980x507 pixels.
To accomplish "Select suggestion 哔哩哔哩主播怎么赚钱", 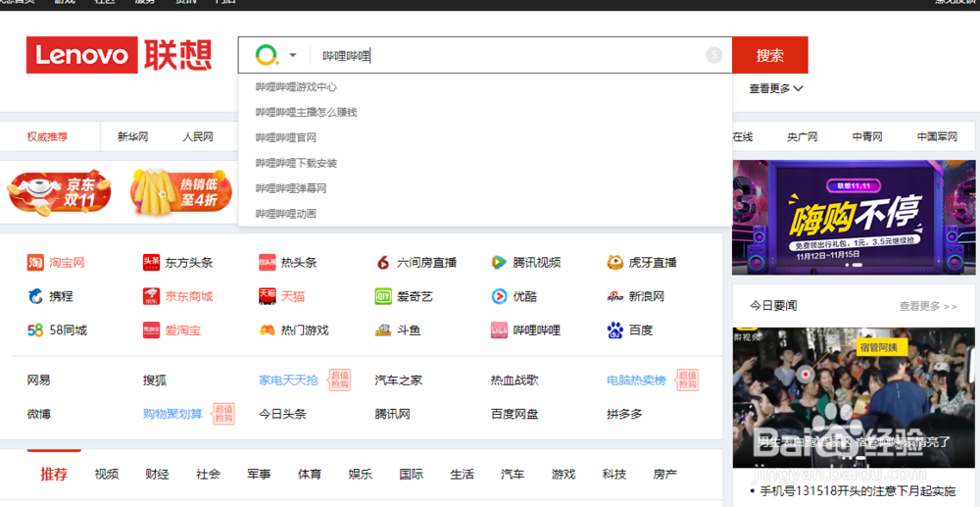I will click(x=306, y=113).
